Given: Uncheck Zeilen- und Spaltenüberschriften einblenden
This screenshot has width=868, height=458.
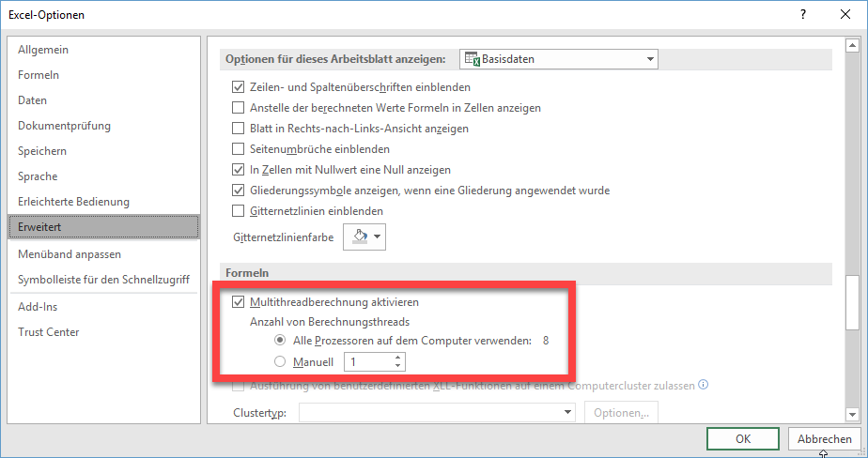Looking at the screenshot, I should pyautogui.click(x=239, y=87).
